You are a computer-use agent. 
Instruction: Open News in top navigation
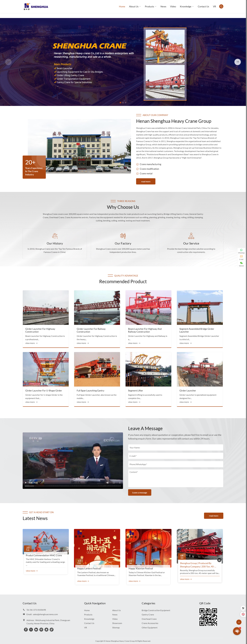(x=163, y=7)
